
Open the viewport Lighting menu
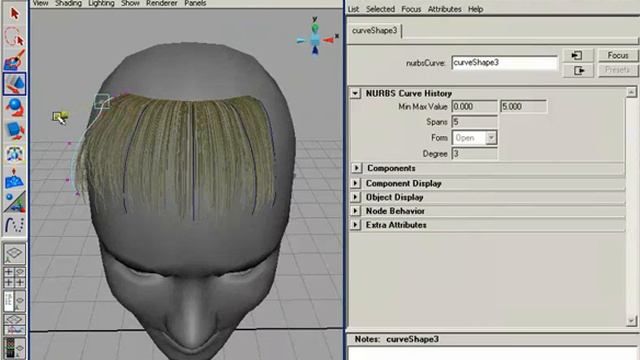point(101,3)
